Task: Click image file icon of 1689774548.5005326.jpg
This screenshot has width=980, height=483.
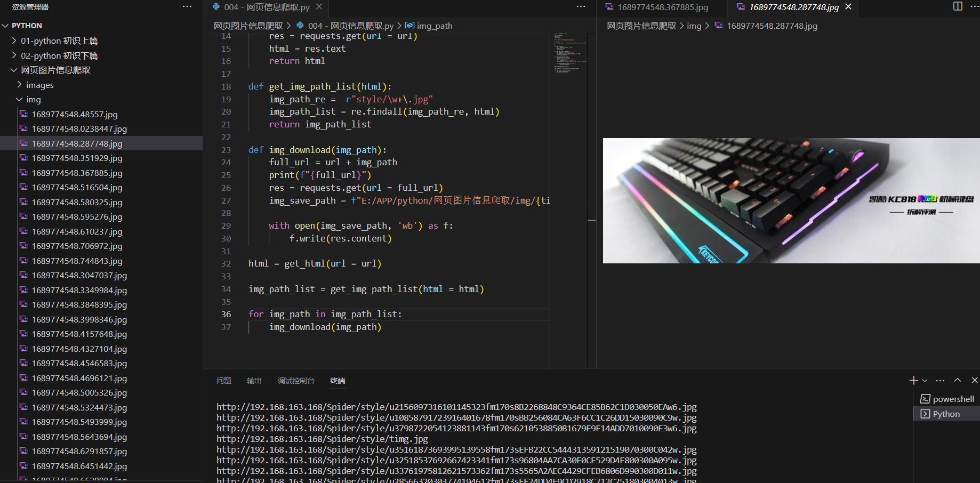Action: point(23,392)
